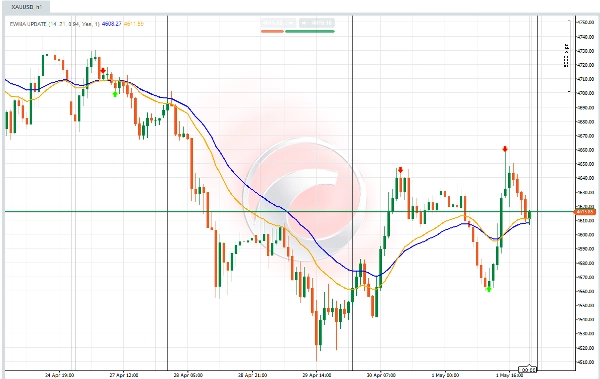Image resolution: width=600 pixels, height=379 pixels.
Task: Click the left sell price button
Action: [278, 23]
